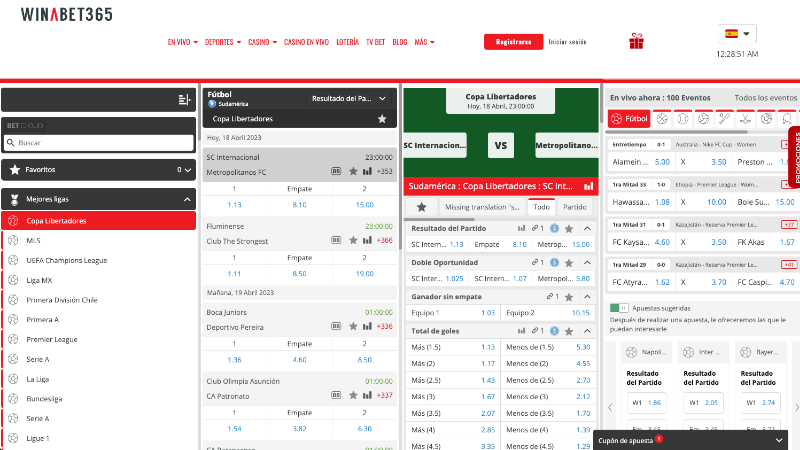Star the SC Internacional match as favorite
The width and height of the screenshot is (800, 450).
point(353,171)
